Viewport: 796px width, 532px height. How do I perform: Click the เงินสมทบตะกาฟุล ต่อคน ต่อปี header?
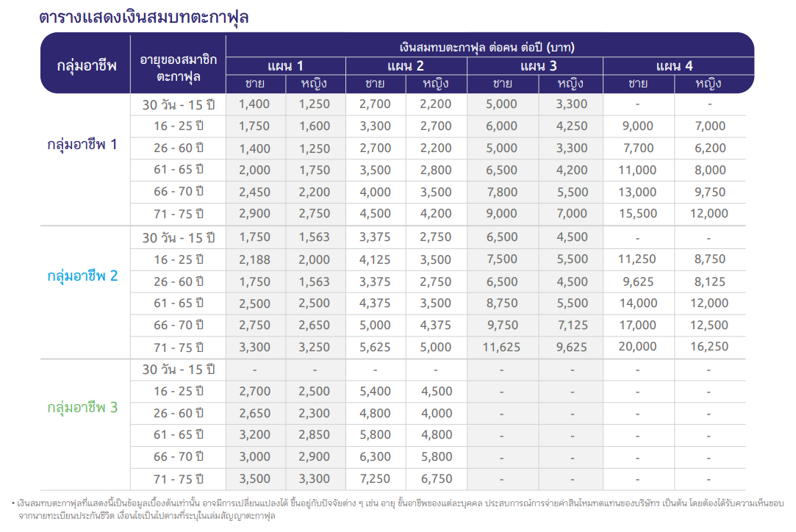pyautogui.click(x=491, y=47)
